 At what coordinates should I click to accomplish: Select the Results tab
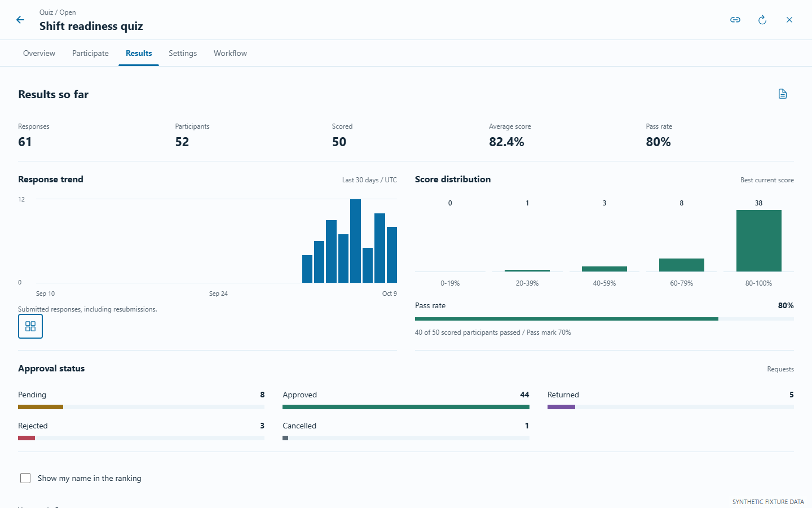point(139,53)
